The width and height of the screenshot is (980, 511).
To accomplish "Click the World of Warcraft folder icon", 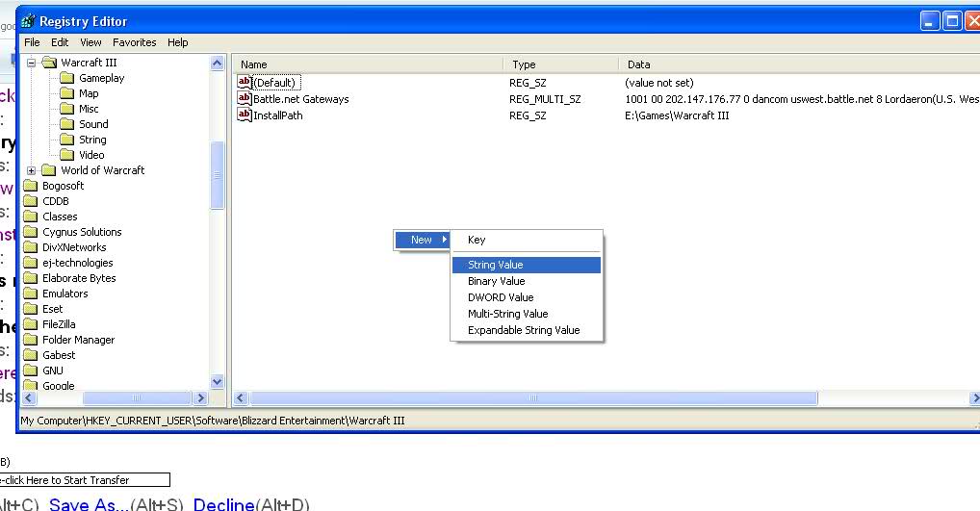I will (x=49, y=170).
